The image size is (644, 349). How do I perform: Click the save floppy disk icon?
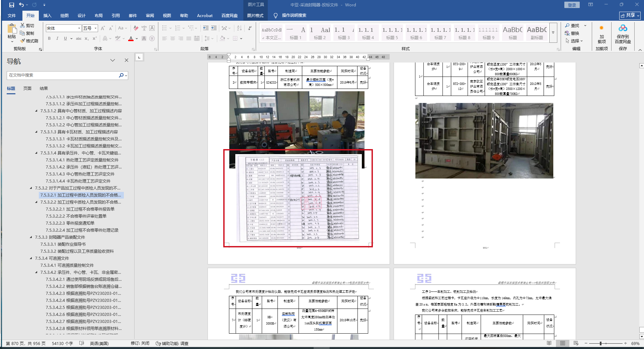point(12,5)
